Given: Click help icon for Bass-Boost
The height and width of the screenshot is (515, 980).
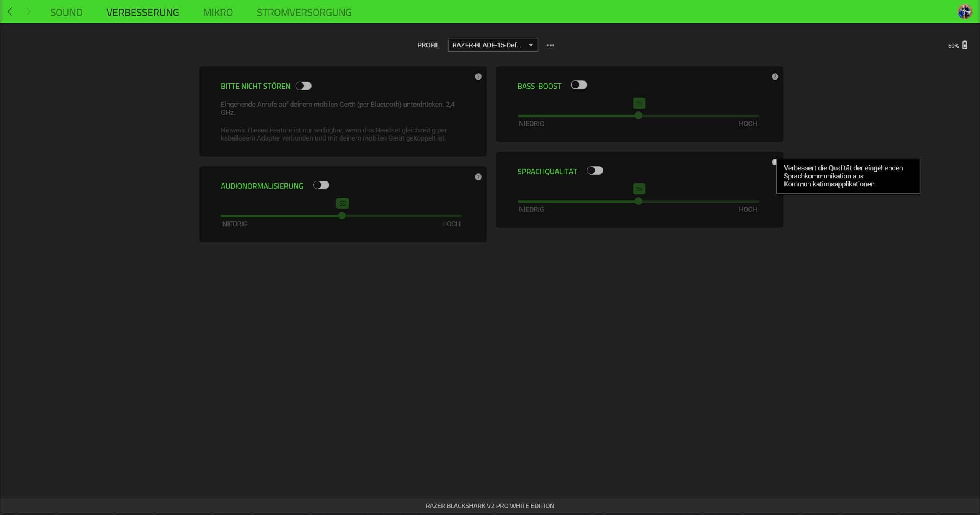Looking at the screenshot, I should (775, 77).
